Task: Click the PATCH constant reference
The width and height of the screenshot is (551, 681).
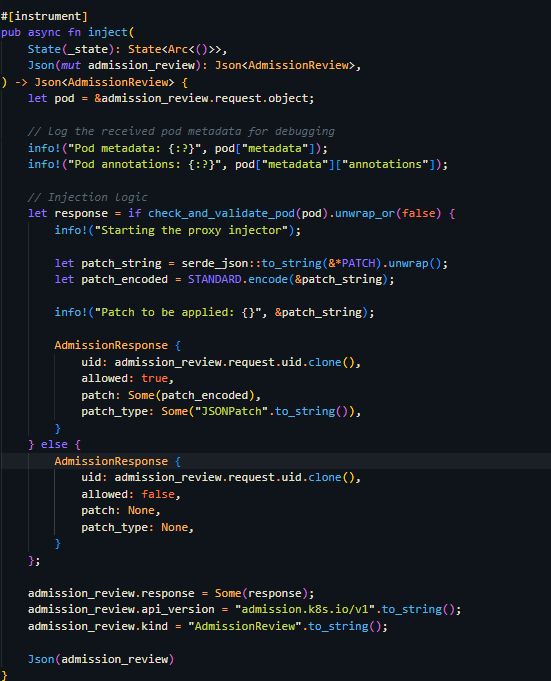Action: coord(358,263)
